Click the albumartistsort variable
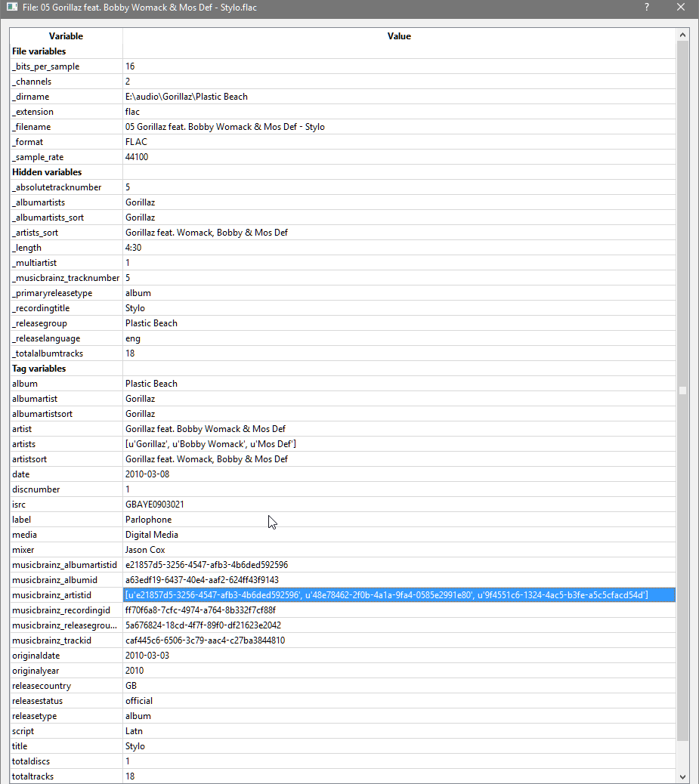 [42, 414]
